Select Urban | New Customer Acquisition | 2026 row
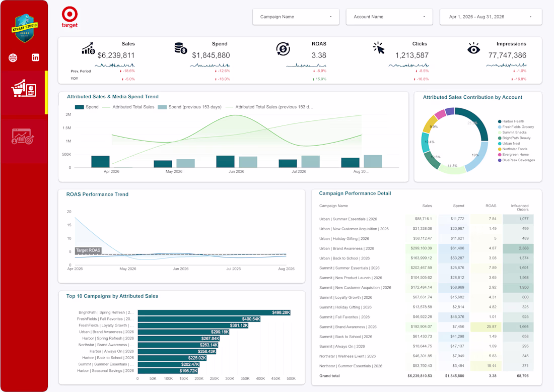 tap(426, 229)
